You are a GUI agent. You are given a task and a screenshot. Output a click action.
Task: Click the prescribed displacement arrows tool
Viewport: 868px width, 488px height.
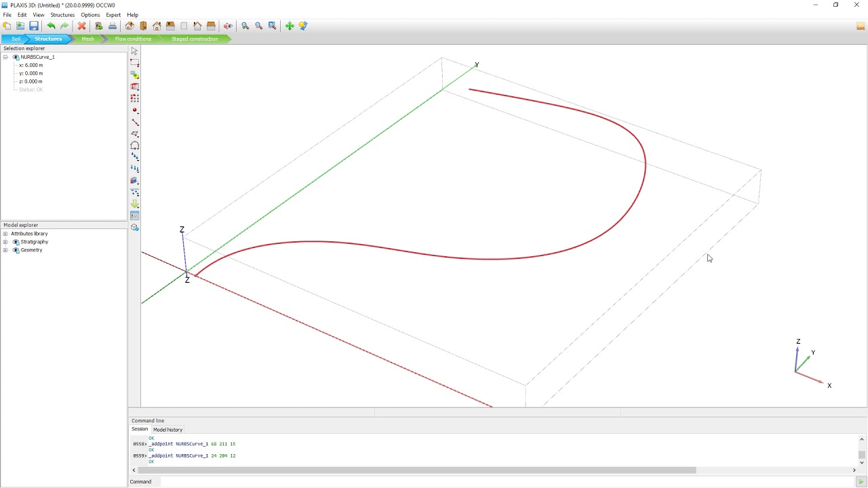[x=134, y=169]
